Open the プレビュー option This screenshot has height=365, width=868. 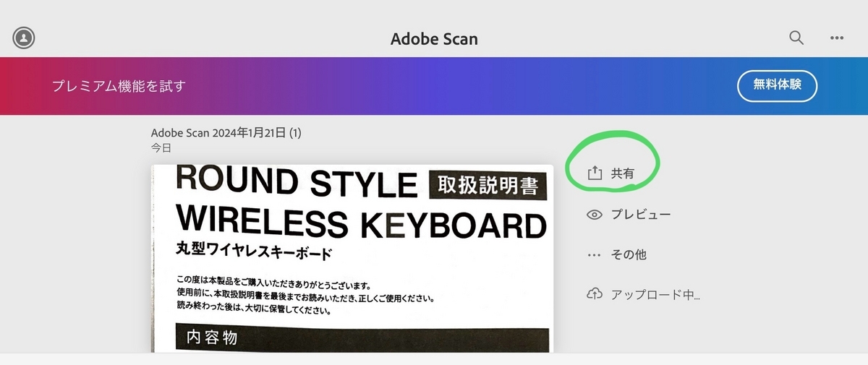pos(641,215)
